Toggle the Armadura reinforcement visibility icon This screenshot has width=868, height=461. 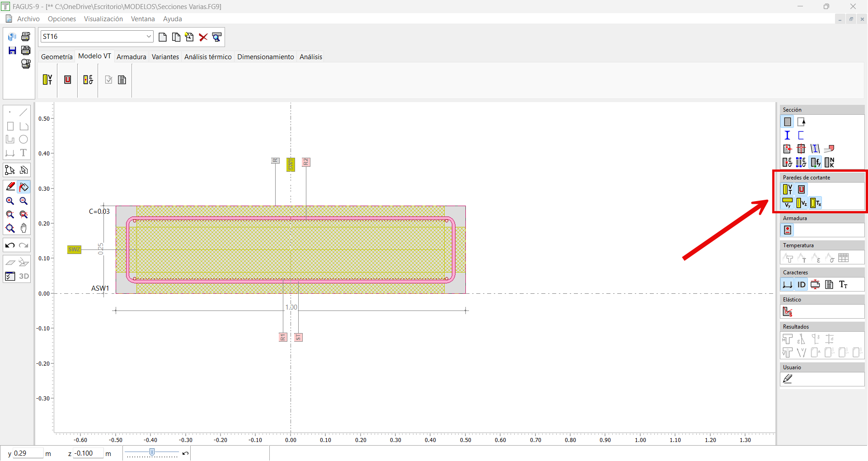788,230
